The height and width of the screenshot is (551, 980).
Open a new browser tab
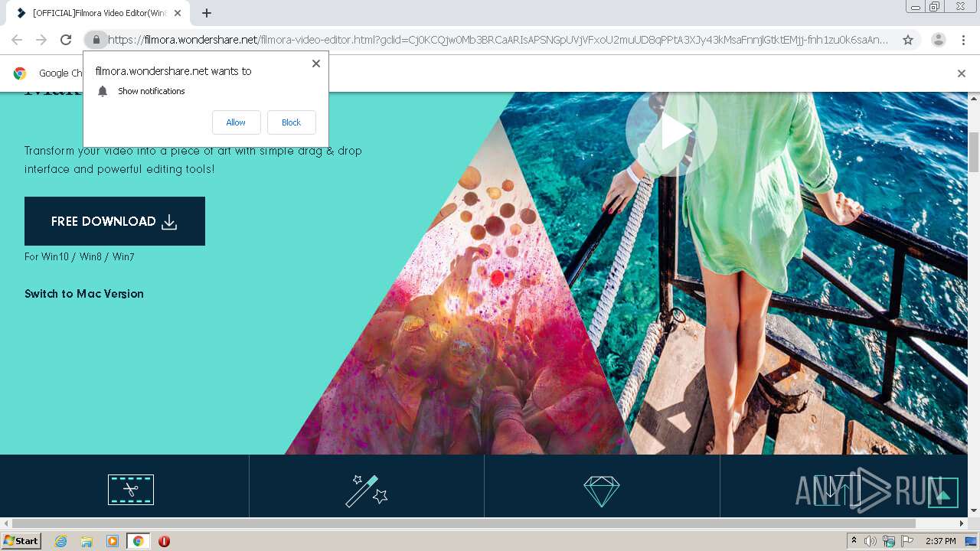click(207, 13)
